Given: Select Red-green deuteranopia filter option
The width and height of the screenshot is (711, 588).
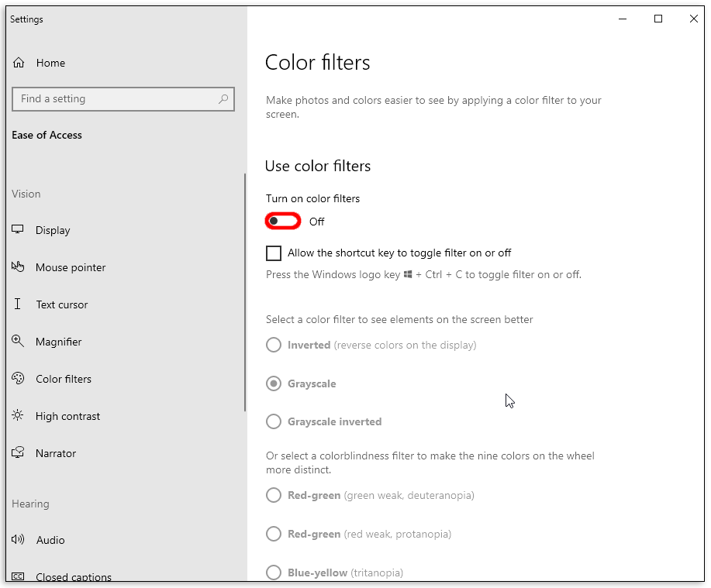Looking at the screenshot, I should click(x=274, y=496).
